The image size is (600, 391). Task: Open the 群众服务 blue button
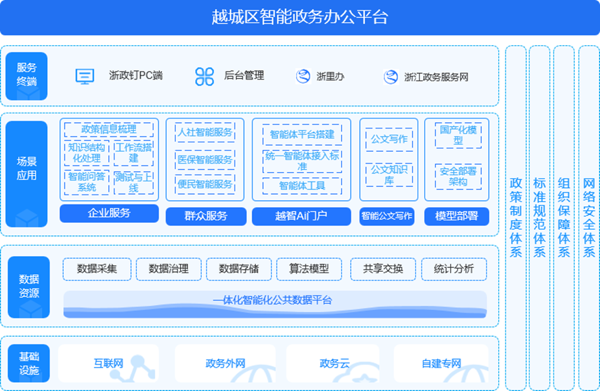[206, 216]
